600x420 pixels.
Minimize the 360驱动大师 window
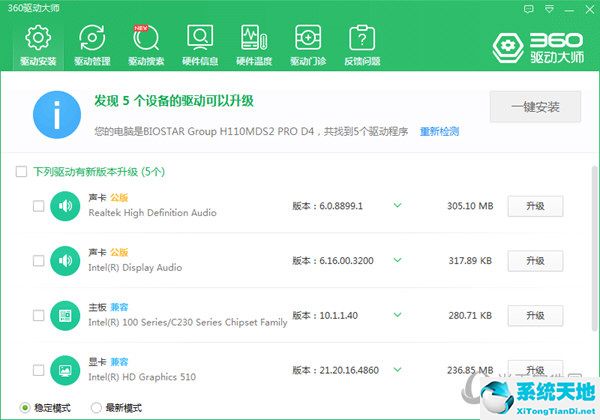pyautogui.click(x=569, y=10)
